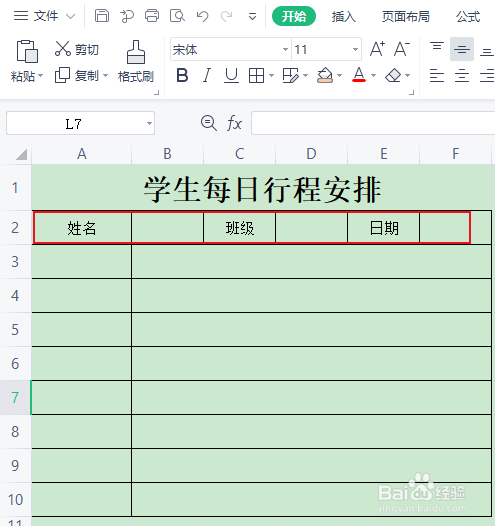Set top vertical alignment

[437, 46]
